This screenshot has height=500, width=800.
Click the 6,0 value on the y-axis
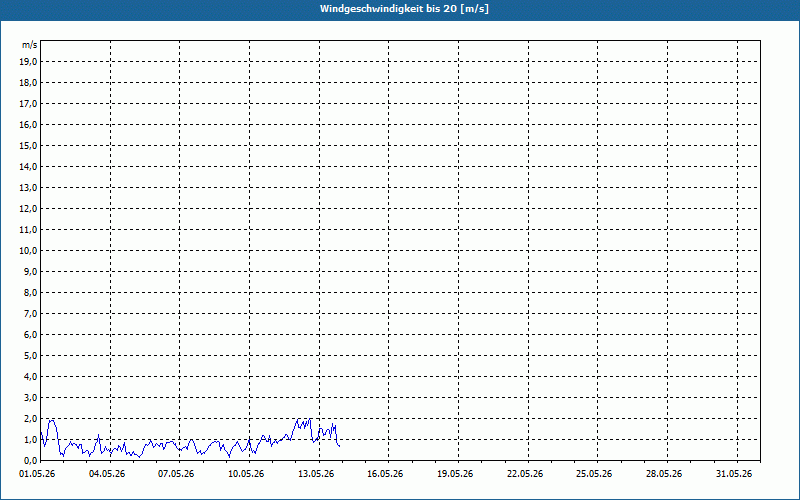[31, 334]
